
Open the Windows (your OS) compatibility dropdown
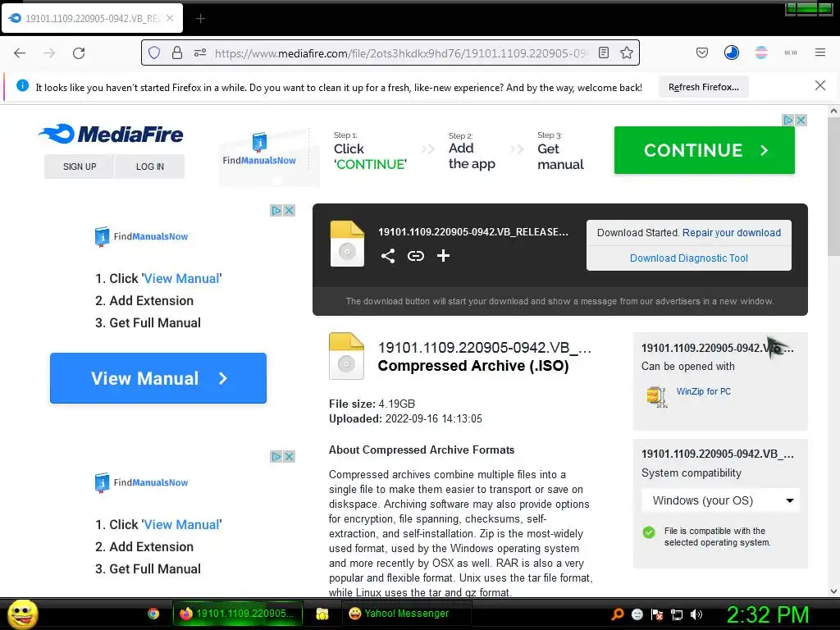pos(720,500)
